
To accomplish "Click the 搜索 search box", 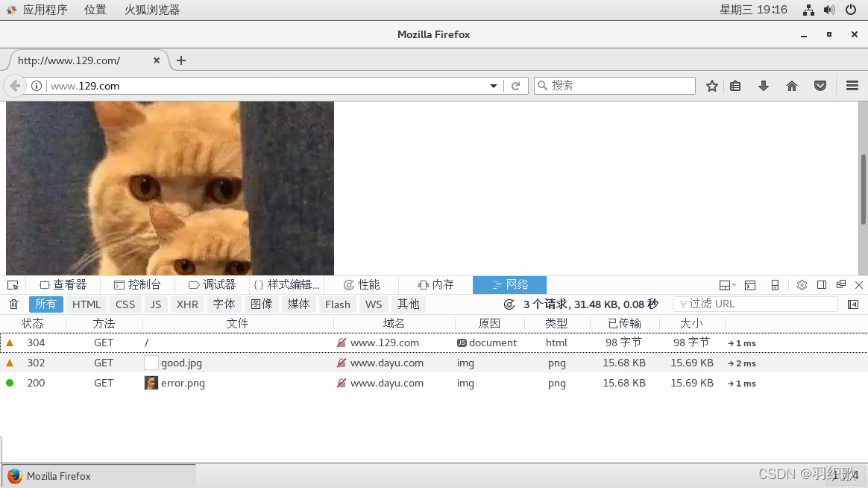I will 614,86.
